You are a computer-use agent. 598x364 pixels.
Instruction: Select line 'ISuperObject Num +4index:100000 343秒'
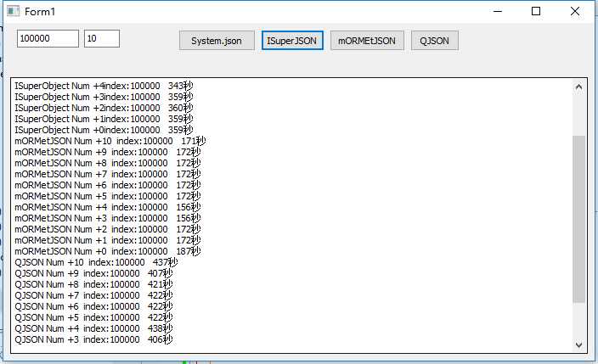pyautogui.click(x=104, y=86)
